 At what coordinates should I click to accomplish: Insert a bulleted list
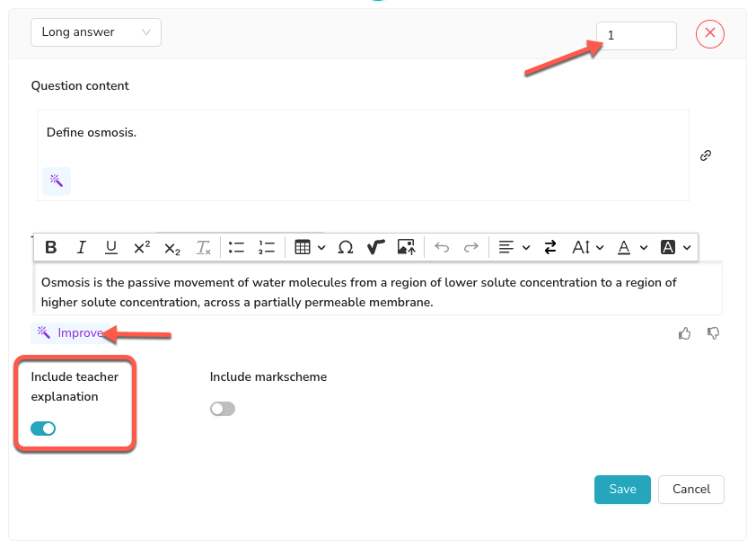(236, 247)
